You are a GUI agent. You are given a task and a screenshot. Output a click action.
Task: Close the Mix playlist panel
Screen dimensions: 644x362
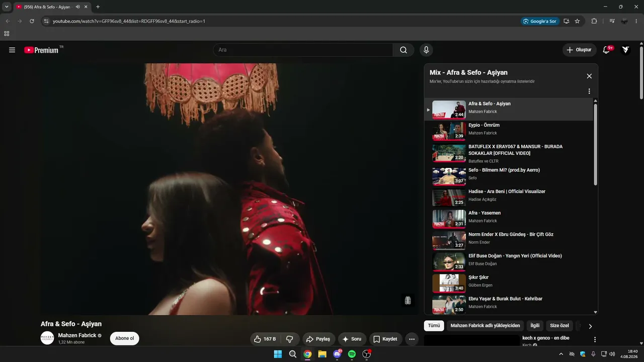coord(589,76)
